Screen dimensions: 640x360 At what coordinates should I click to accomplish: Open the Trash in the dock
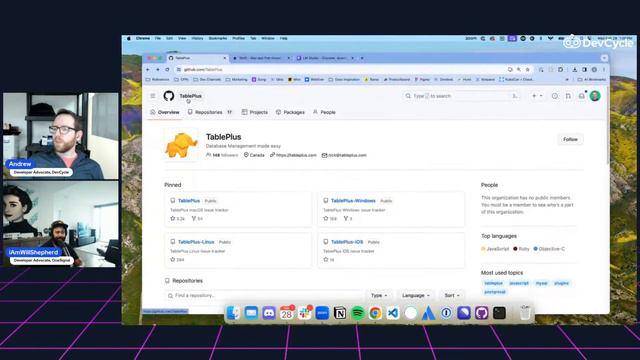[525, 313]
